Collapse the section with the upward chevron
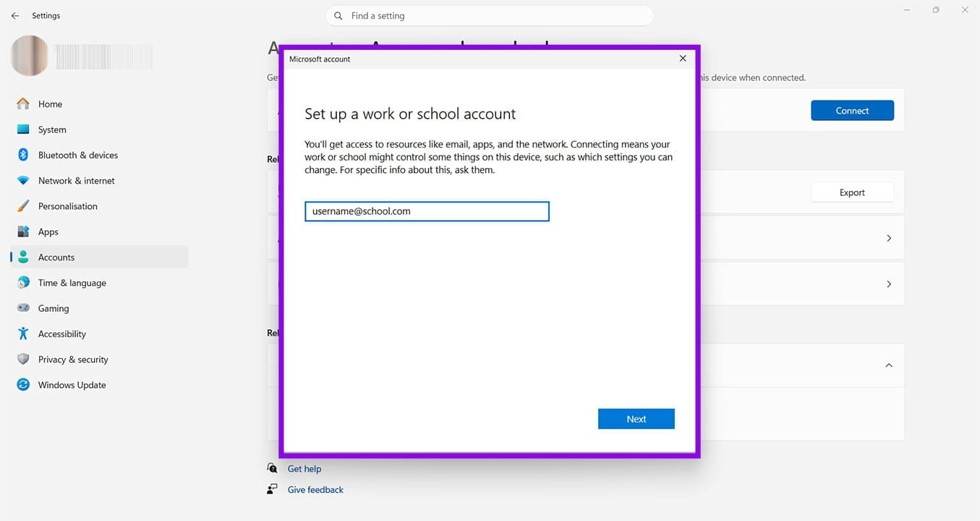This screenshot has width=980, height=521. 889,365
